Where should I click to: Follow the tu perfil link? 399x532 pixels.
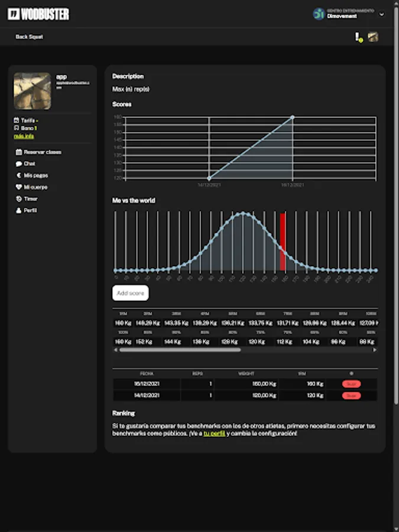coord(214,433)
